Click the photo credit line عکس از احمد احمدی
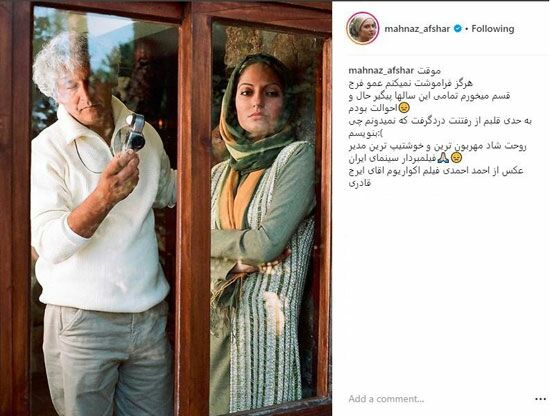The height and width of the screenshot is (416, 550). click(x=436, y=171)
